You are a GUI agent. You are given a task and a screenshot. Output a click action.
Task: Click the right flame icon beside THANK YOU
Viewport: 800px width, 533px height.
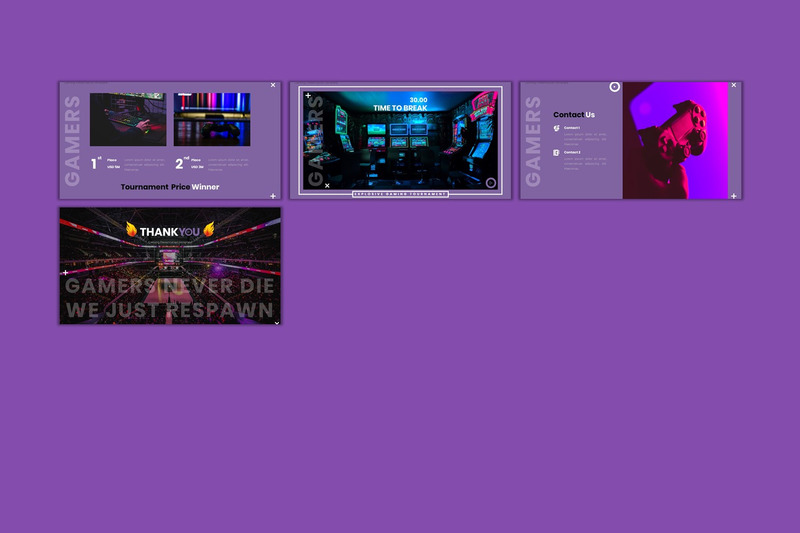click(x=209, y=229)
